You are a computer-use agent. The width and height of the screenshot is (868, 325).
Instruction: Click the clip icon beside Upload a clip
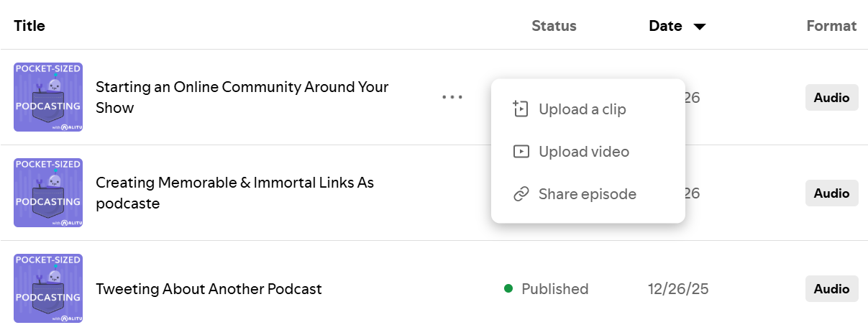click(521, 109)
